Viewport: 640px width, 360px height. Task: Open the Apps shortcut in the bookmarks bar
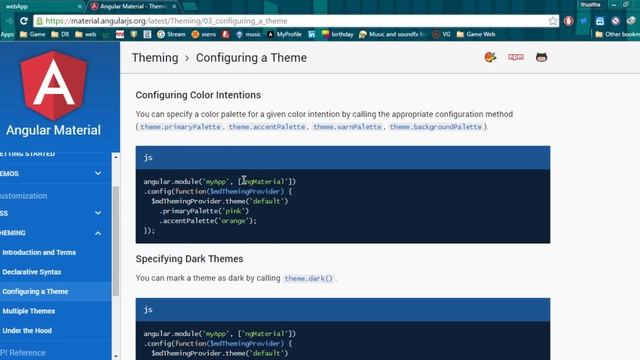click(7, 34)
